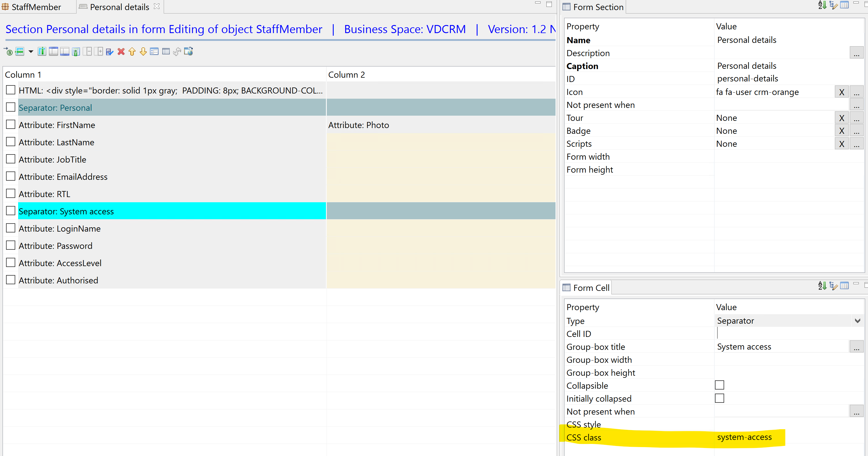
Task: Click the CSS class value system-access
Action: point(744,437)
